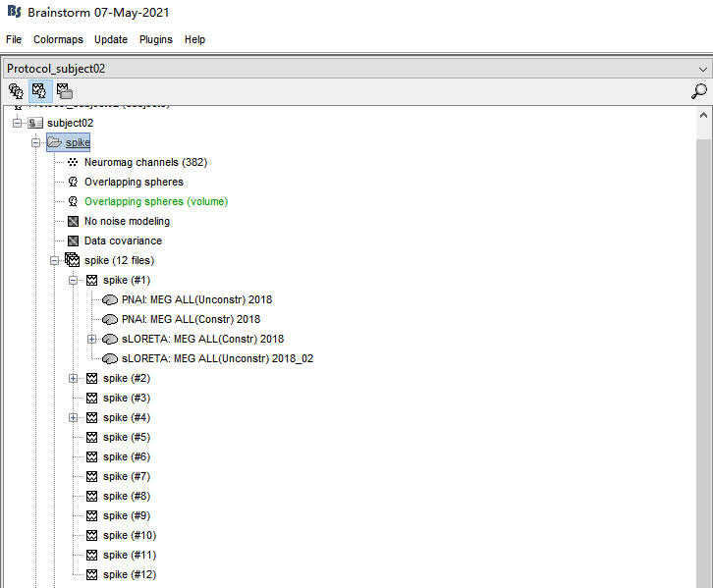Select the spike (#7) label
Viewport: 713px width, 588px height.
(x=127, y=476)
